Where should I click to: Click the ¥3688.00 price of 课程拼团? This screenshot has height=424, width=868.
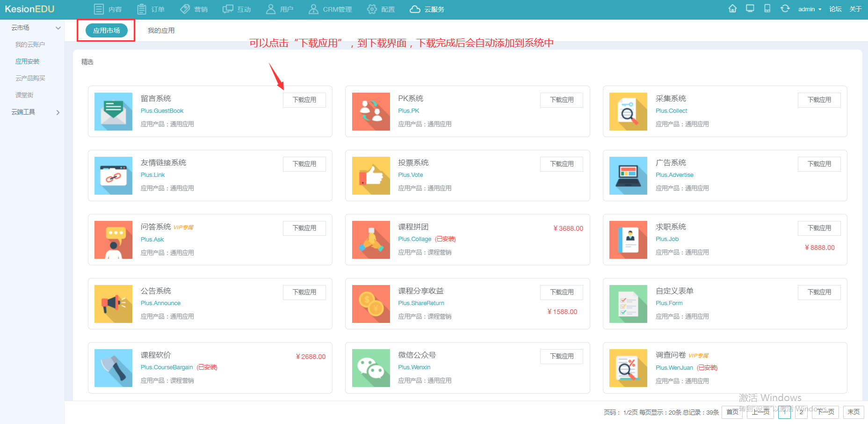point(568,228)
